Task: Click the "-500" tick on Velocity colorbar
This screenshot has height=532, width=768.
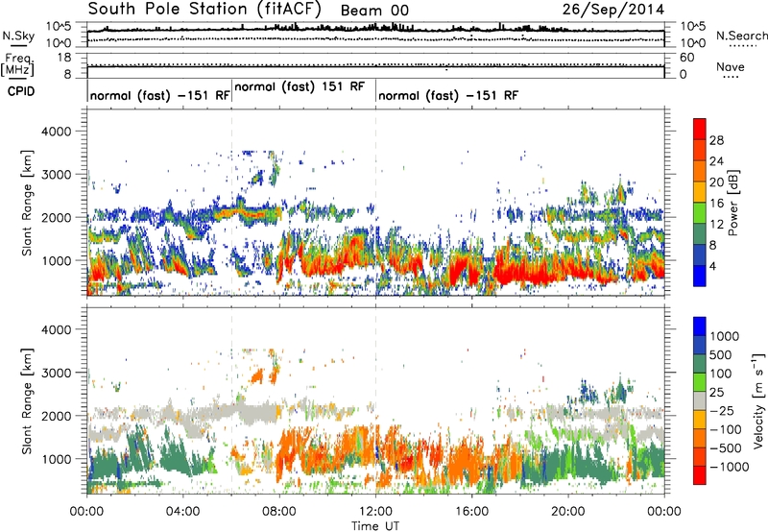Action: (x=725, y=448)
